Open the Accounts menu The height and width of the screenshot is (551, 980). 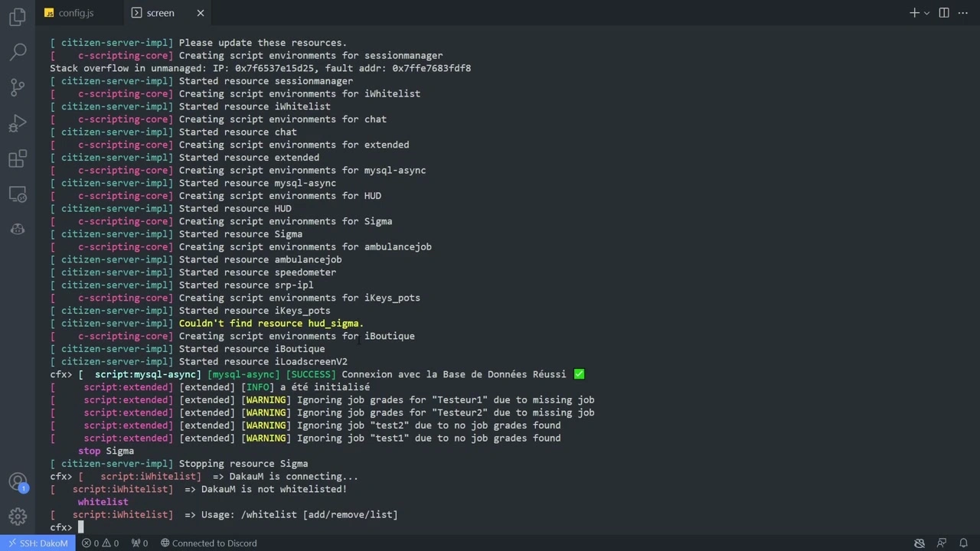[17, 481]
